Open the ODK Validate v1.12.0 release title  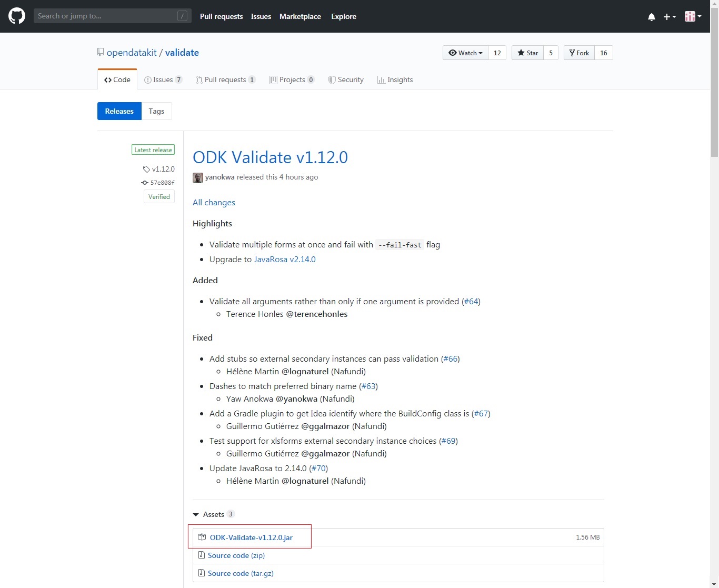point(270,157)
